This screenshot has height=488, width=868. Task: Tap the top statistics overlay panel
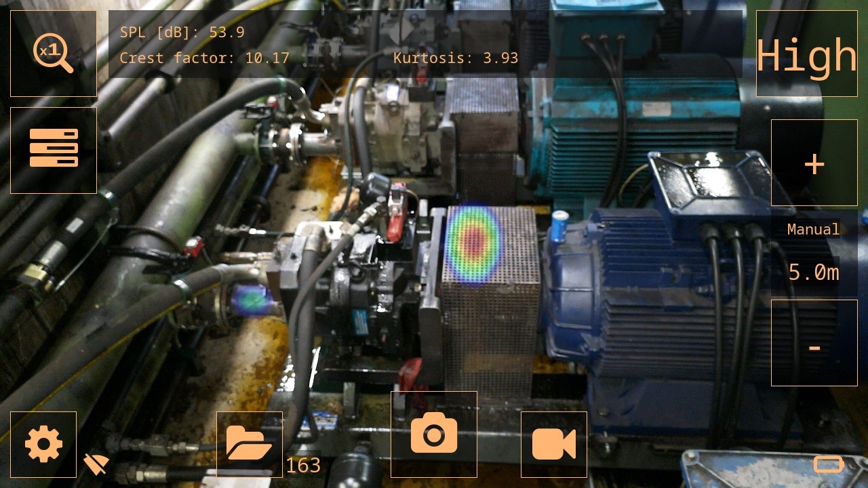click(425, 44)
